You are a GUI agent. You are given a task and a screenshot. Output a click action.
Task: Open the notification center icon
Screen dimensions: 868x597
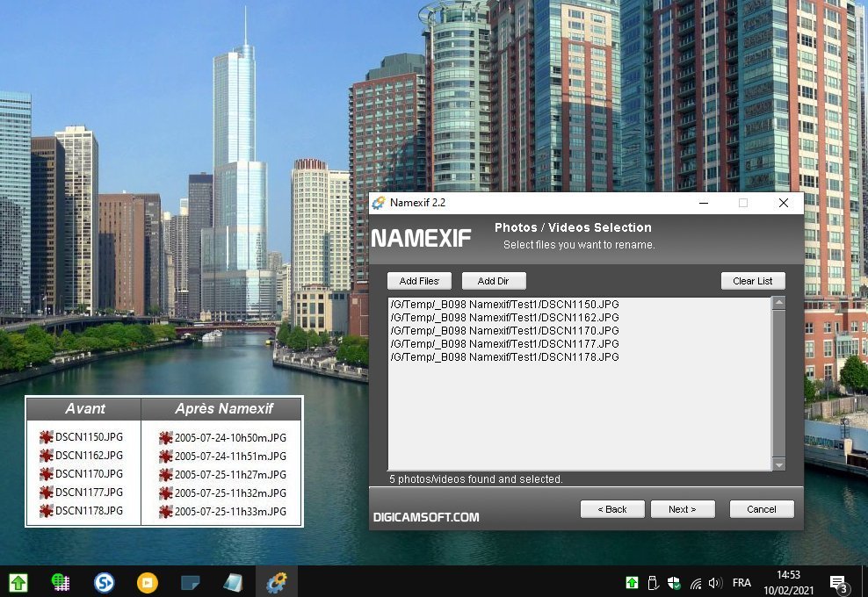tap(839, 583)
